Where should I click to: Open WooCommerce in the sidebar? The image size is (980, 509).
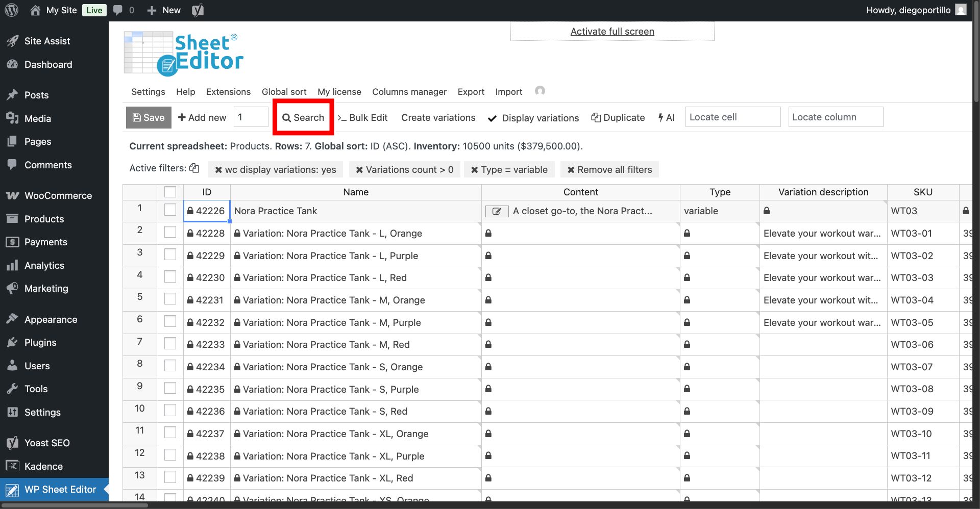(x=58, y=195)
